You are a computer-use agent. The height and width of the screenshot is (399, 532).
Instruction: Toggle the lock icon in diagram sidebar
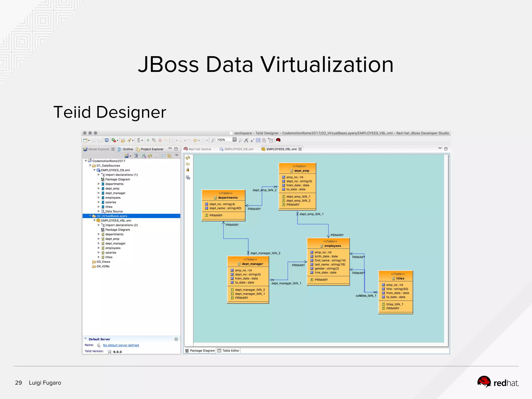(188, 170)
